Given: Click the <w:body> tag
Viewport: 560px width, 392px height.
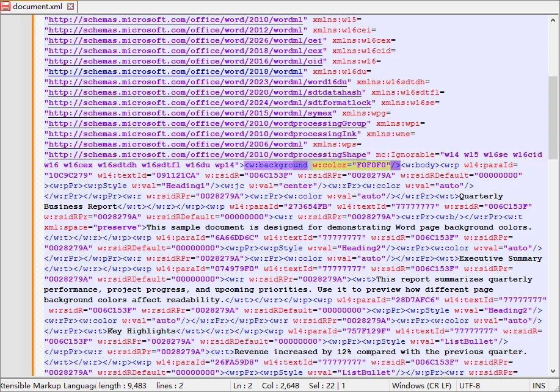Looking at the screenshot, I should pyautogui.click(x=420, y=165).
